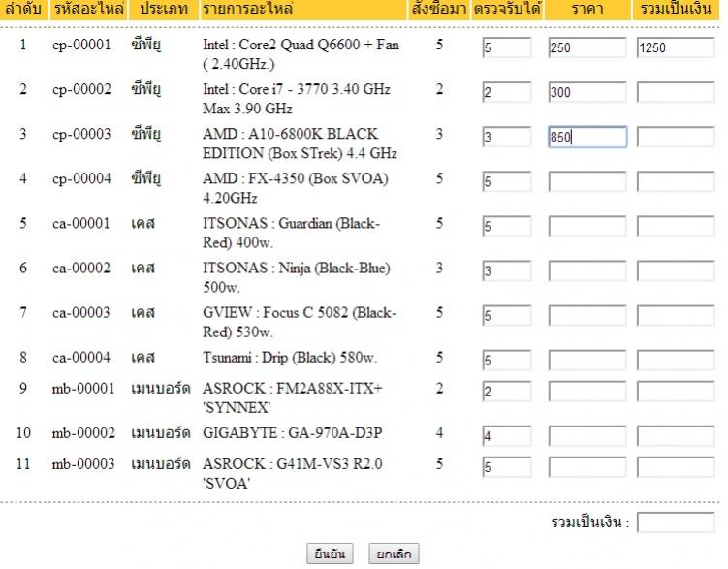728x569 pixels.
Task: Click price field containing 250
Action: [x=587, y=47]
